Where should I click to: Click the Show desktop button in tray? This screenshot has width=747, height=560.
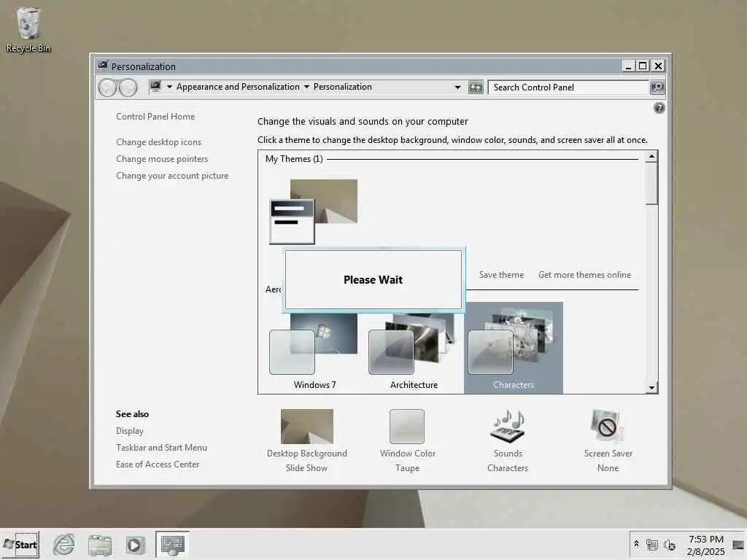[738, 545]
